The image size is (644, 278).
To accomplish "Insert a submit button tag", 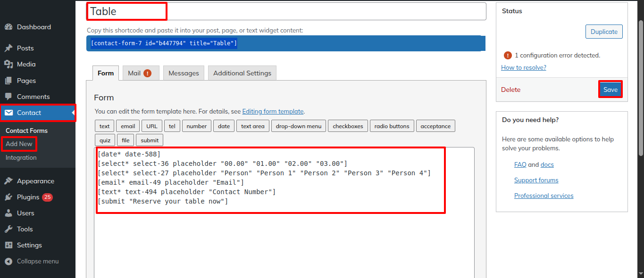I will tap(150, 140).
